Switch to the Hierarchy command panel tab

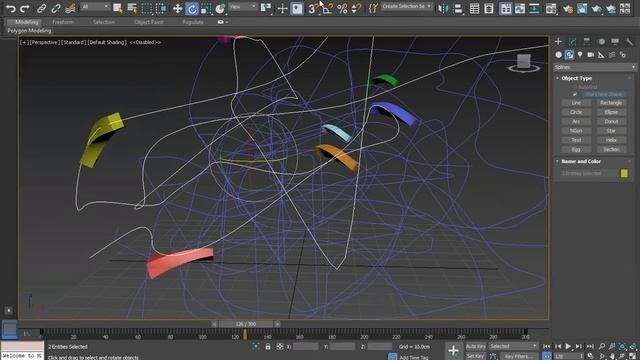click(587, 42)
